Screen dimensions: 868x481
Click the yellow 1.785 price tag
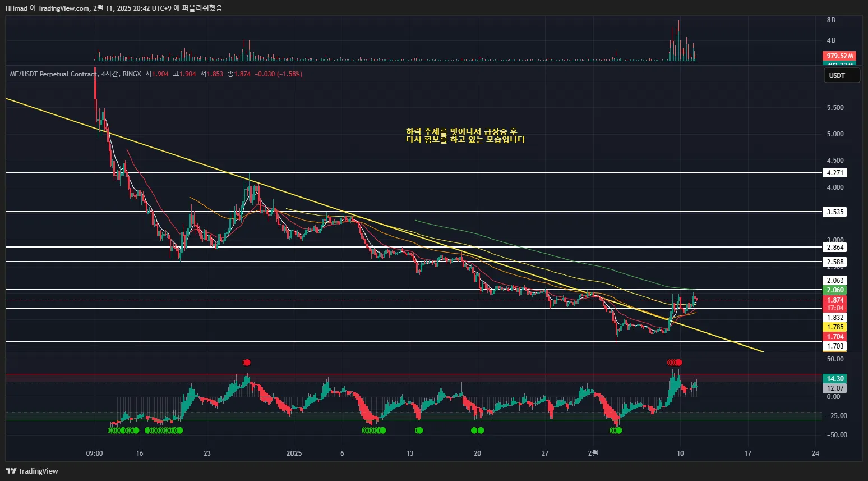click(x=834, y=327)
